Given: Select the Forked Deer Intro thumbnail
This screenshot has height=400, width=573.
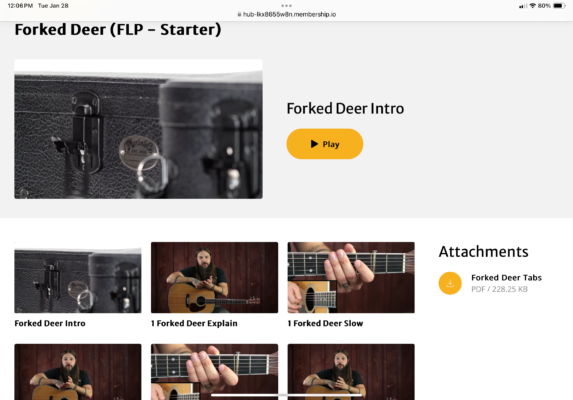Looking at the screenshot, I should click(x=78, y=278).
